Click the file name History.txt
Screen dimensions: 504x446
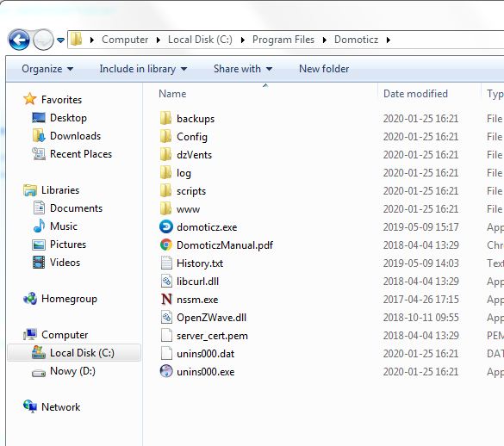tap(200, 263)
